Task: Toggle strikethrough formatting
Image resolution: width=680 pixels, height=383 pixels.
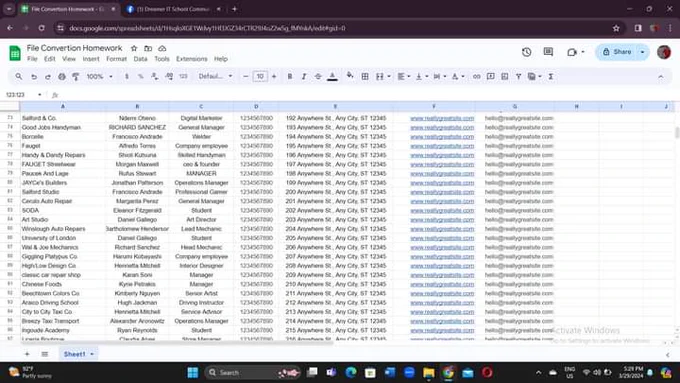Action: pos(318,76)
